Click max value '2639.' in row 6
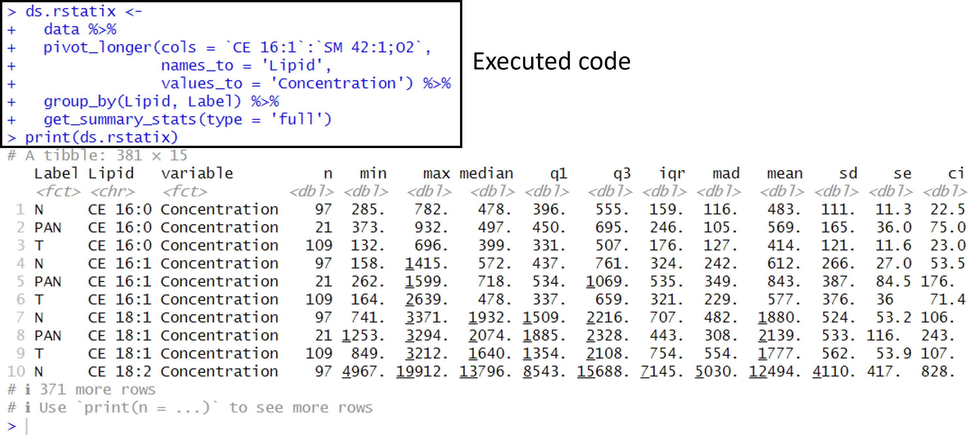The height and width of the screenshot is (435, 980). (x=427, y=299)
